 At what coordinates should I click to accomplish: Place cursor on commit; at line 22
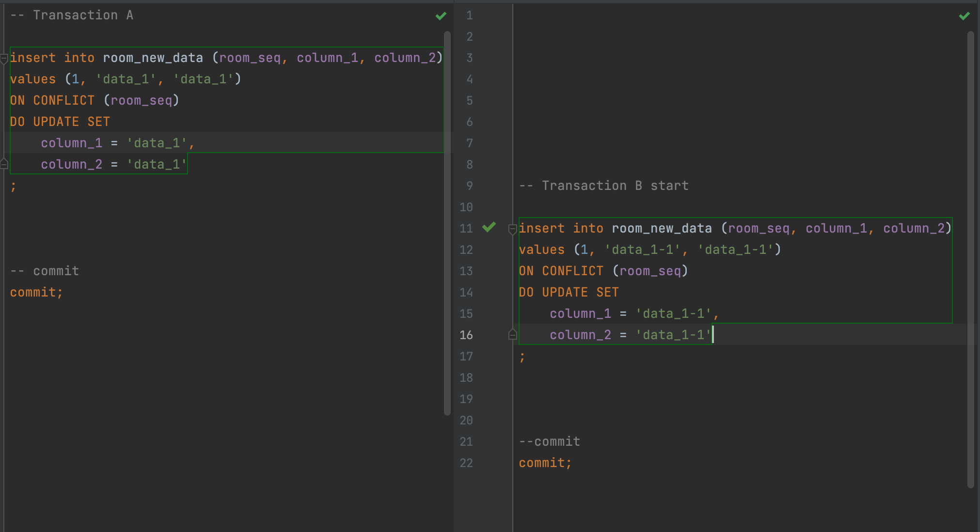(x=545, y=463)
